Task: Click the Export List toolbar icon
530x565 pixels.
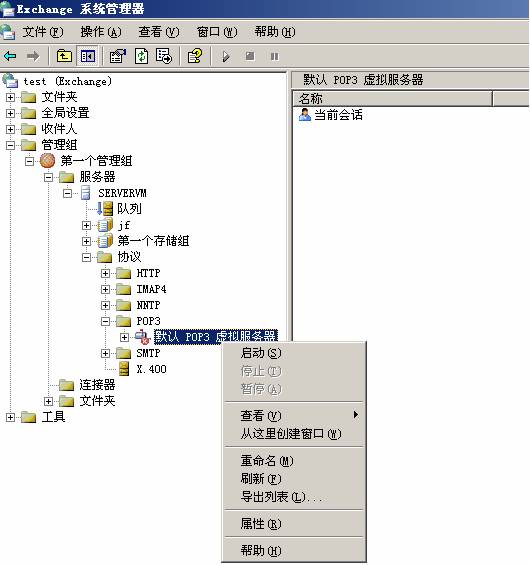Action: pos(164,56)
